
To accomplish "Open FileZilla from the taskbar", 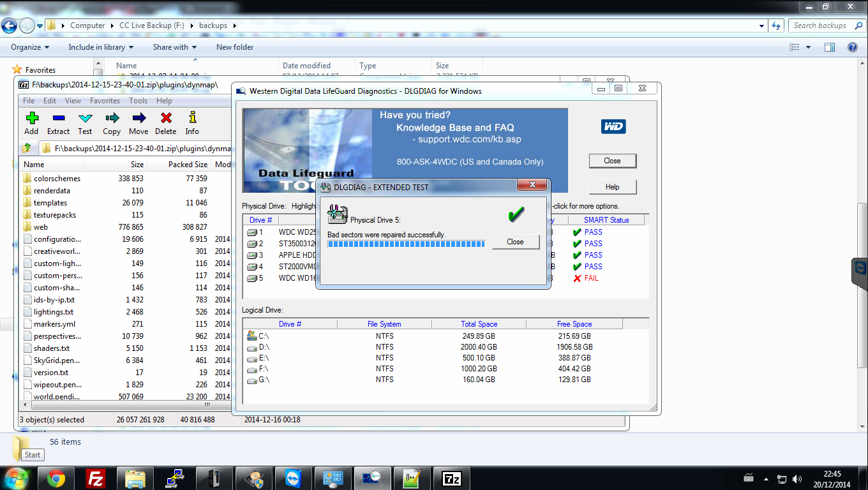I will (96, 479).
